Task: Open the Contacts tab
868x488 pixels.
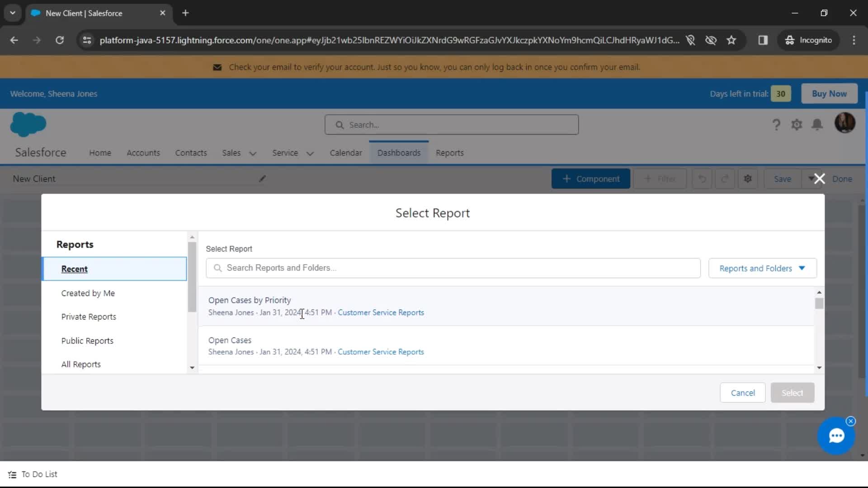Action: click(191, 153)
